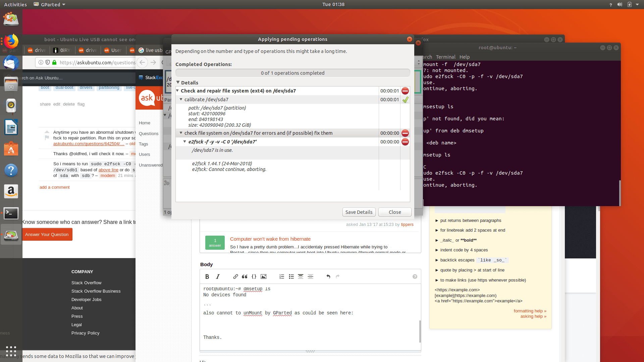The width and height of the screenshot is (644, 362).
Task: Click Save Details button
Action: point(359,212)
